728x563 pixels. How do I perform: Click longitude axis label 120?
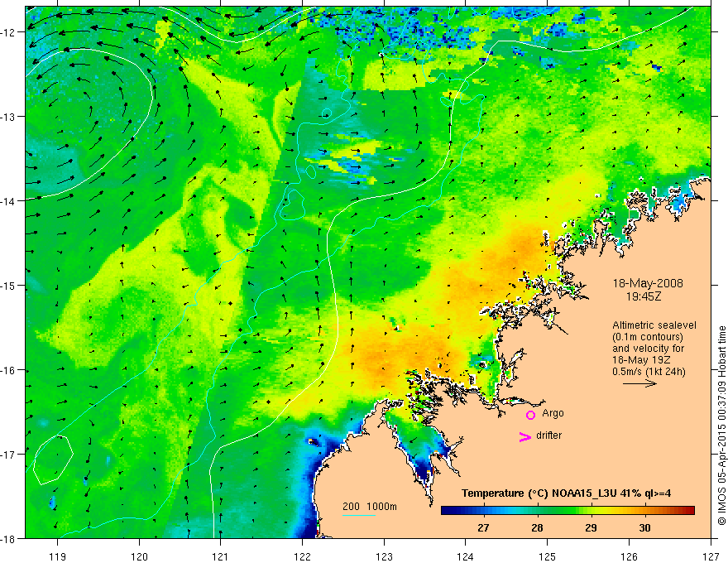click(139, 556)
